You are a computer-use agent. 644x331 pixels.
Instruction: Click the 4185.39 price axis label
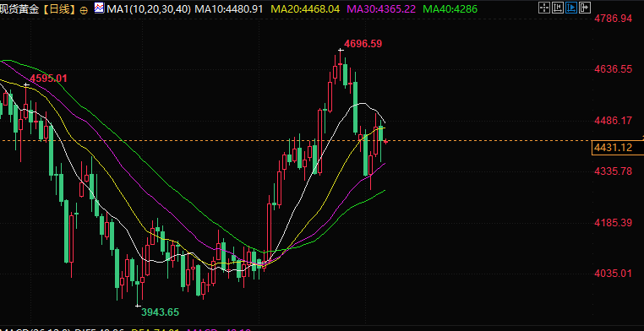[614, 223]
